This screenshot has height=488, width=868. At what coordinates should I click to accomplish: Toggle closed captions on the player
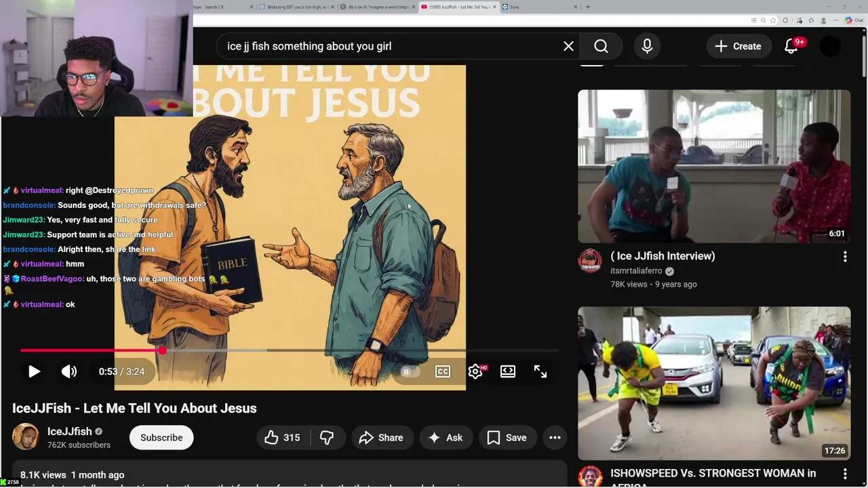click(442, 371)
